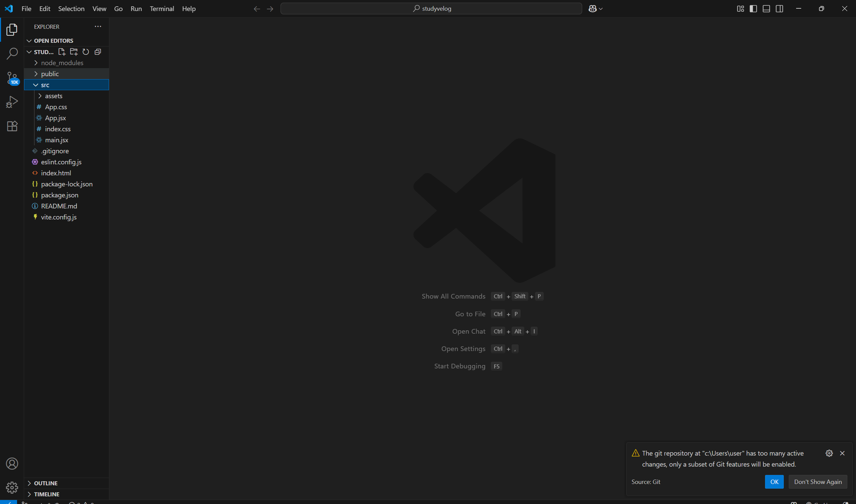Toggle secondary side bar visibility
856x504 pixels.
point(779,9)
